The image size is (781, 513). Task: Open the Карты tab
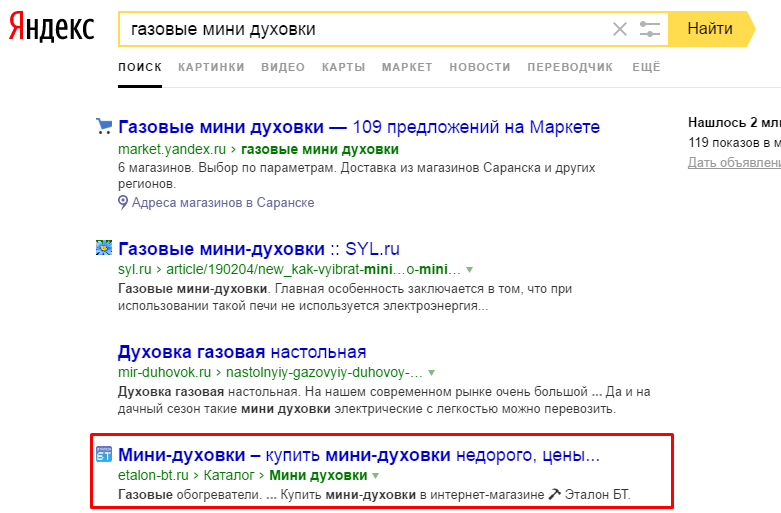(344, 67)
